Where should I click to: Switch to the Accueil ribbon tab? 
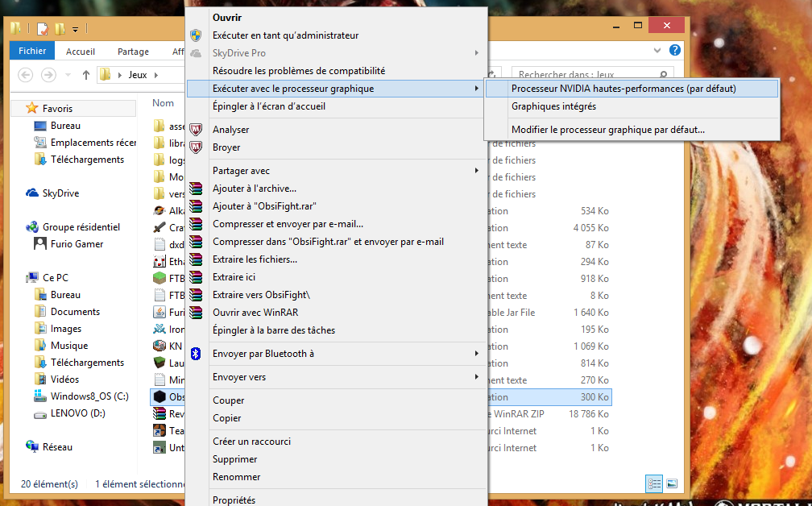coord(81,52)
